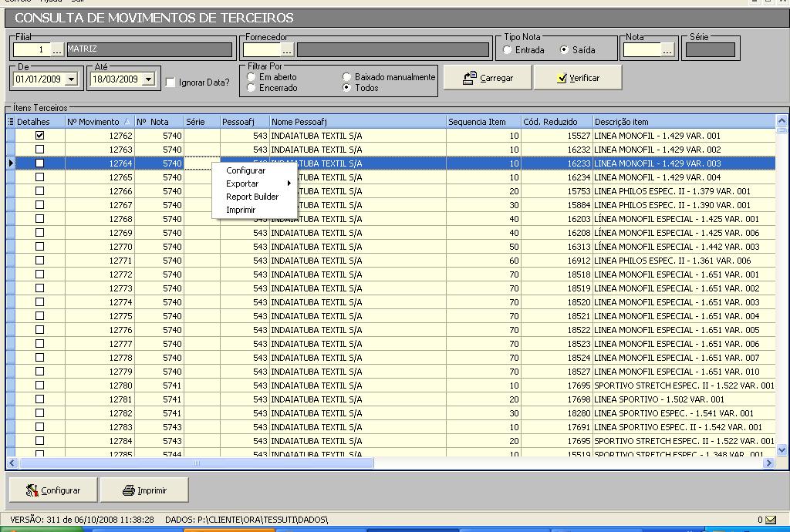
Task: Select the Entrada radio button
Action: [507, 50]
